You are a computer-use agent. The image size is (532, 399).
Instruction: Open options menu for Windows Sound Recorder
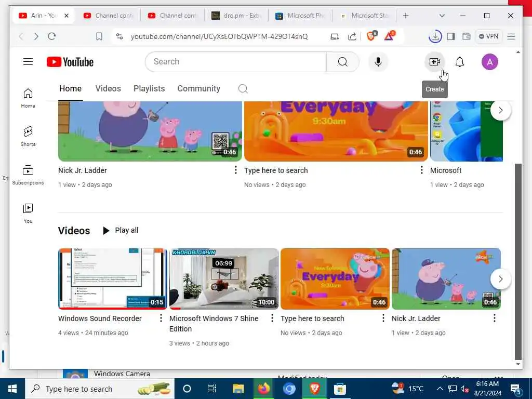coord(161,318)
